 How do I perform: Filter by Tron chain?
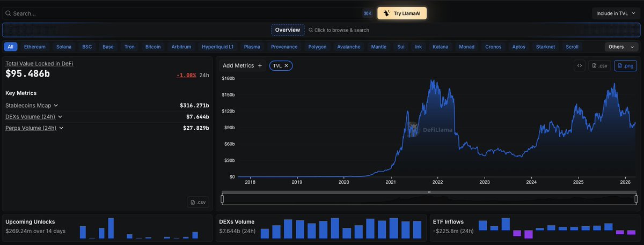129,47
